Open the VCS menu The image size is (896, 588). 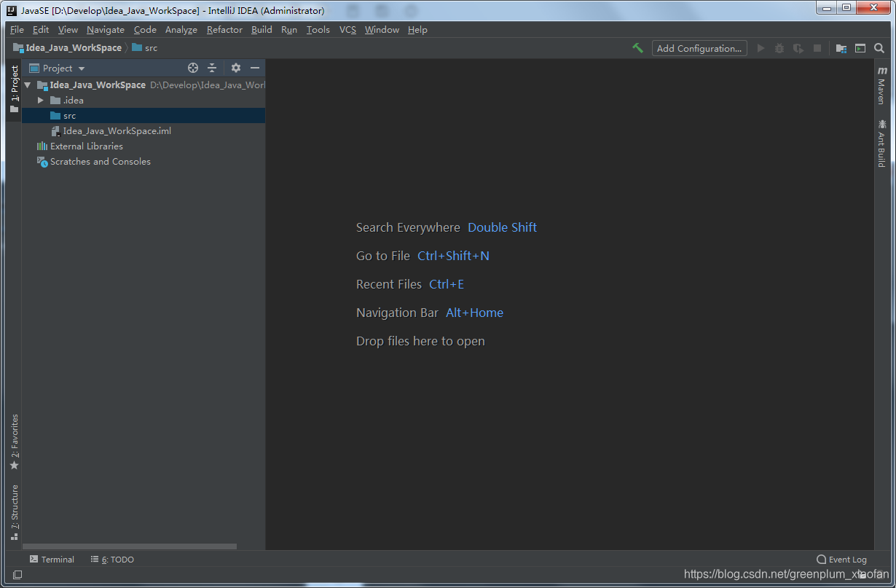[x=347, y=30]
